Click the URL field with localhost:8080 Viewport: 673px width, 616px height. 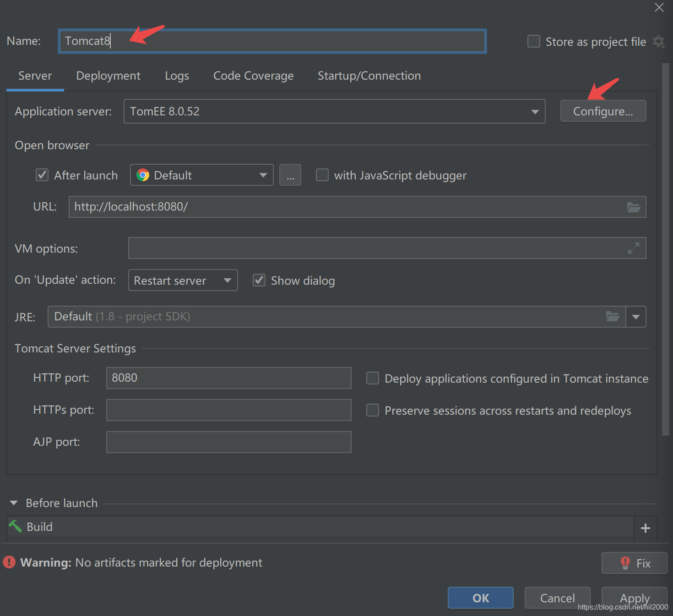(x=357, y=207)
